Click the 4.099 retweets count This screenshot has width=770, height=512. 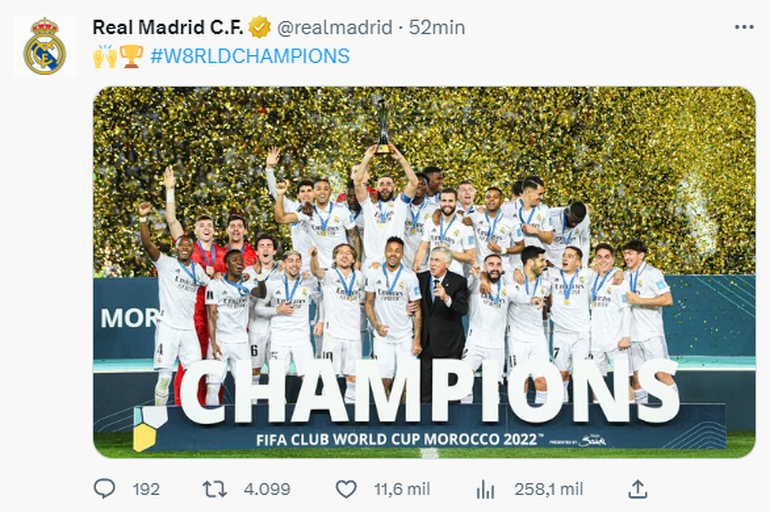click(267, 489)
